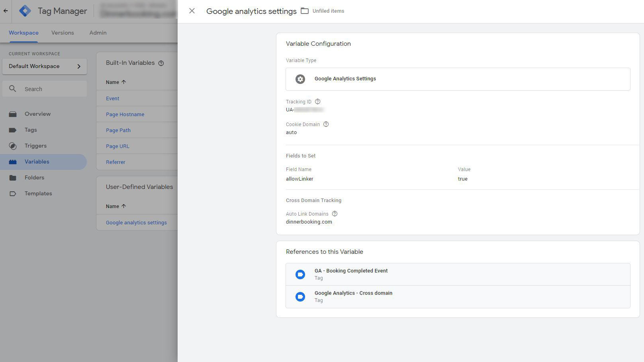Open the Page Hostname variable
Viewport: 644px width, 362px height.
pyautogui.click(x=125, y=114)
